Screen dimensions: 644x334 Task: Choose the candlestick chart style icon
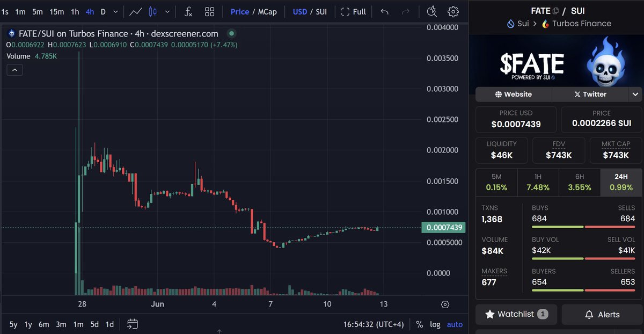coord(153,11)
